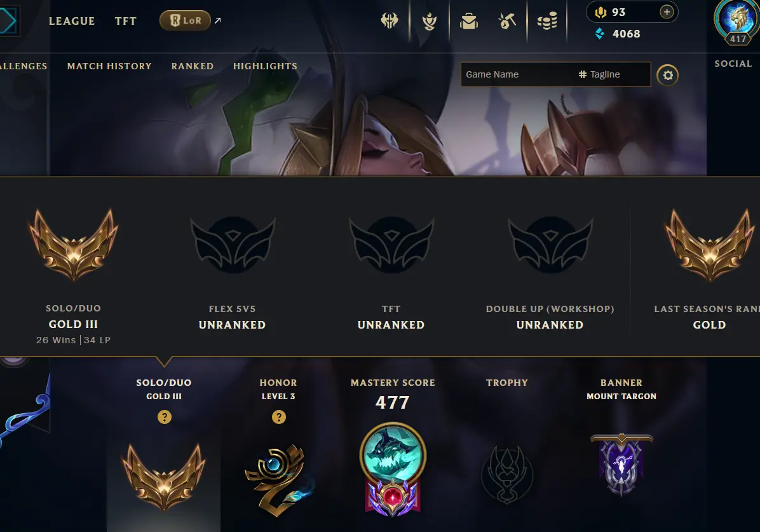Open the Store coins icon
The height and width of the screenshot is (532, 760).
coord(547,21)
